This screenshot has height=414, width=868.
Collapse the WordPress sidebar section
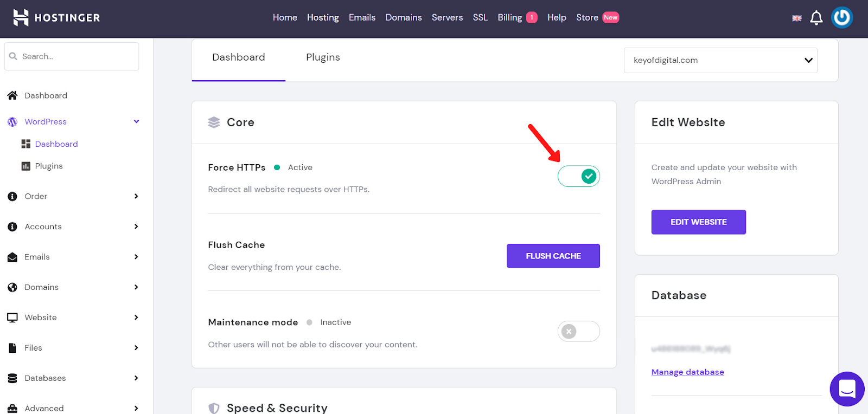click(137, 121)
